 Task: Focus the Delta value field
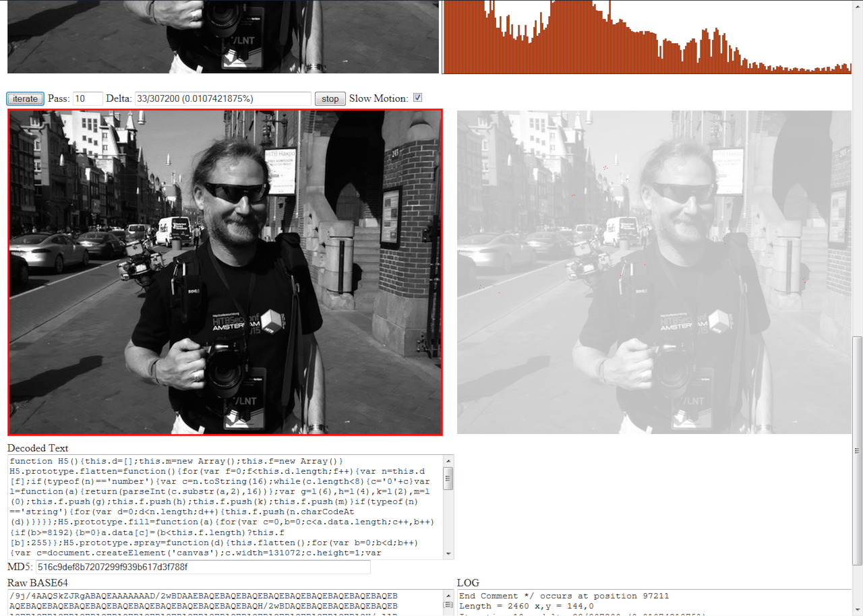pyautogui.click(x=222, y=99)
